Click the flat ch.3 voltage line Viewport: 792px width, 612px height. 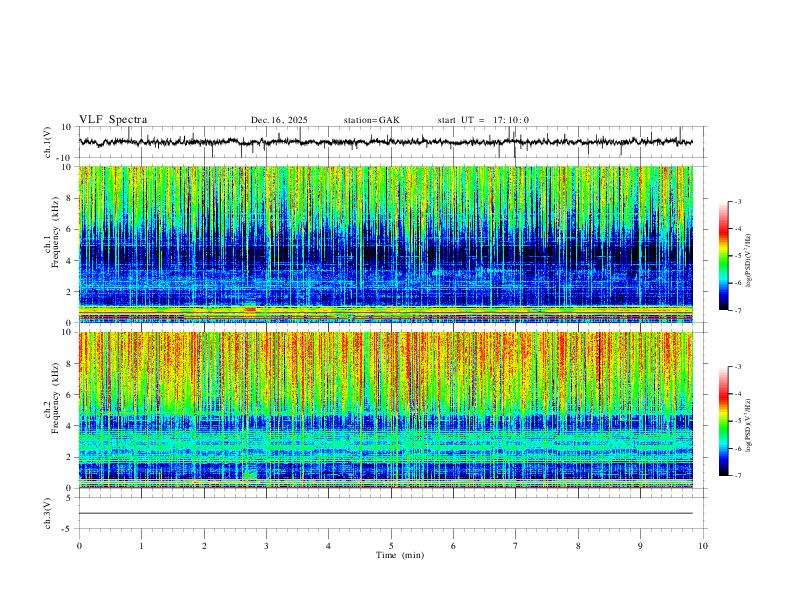tap(385, 513)
